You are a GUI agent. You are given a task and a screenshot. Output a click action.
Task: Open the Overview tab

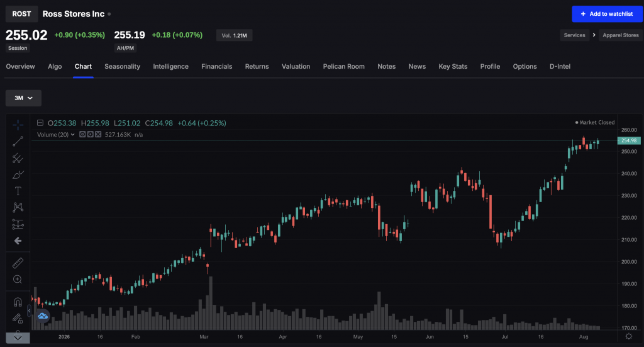[x=20, y=67]
